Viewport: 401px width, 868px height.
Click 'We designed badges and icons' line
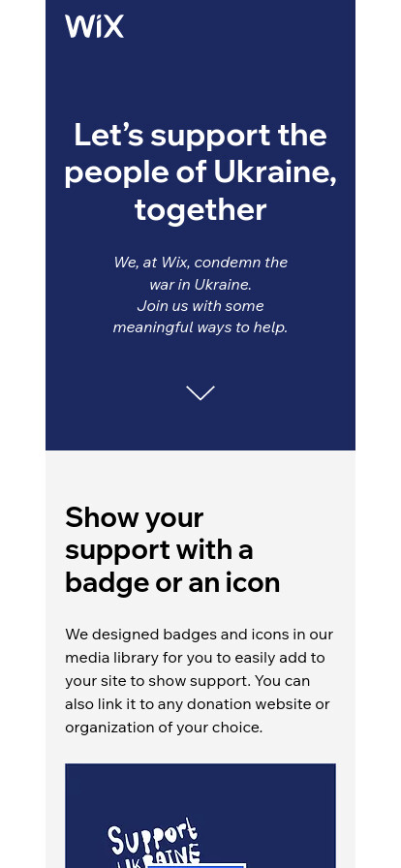point(200,635)
